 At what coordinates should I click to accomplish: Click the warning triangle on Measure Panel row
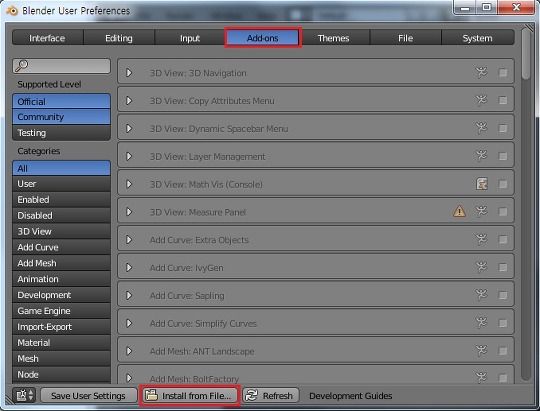(459, 211)
